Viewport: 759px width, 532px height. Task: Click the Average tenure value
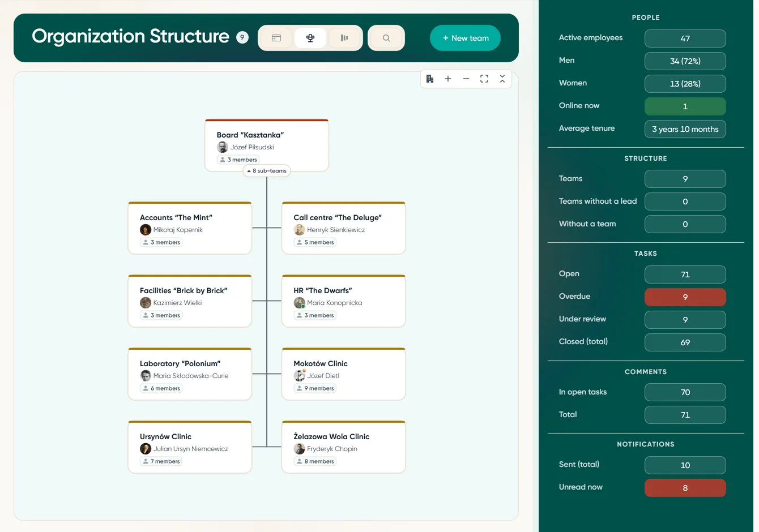pyautogui.click(x=685, y=129)
